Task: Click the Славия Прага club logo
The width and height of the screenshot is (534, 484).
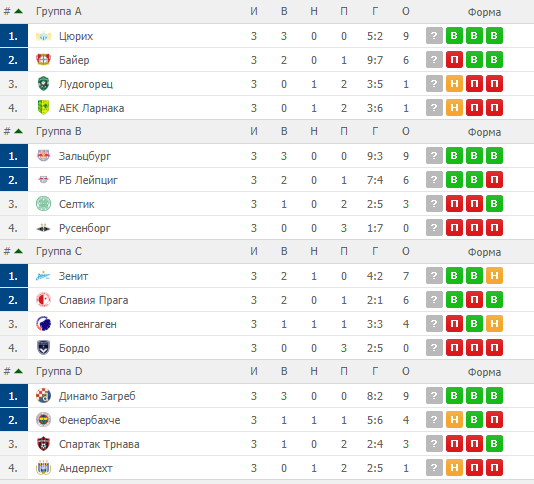Action: pyautogui.click(x=43, y=300)
